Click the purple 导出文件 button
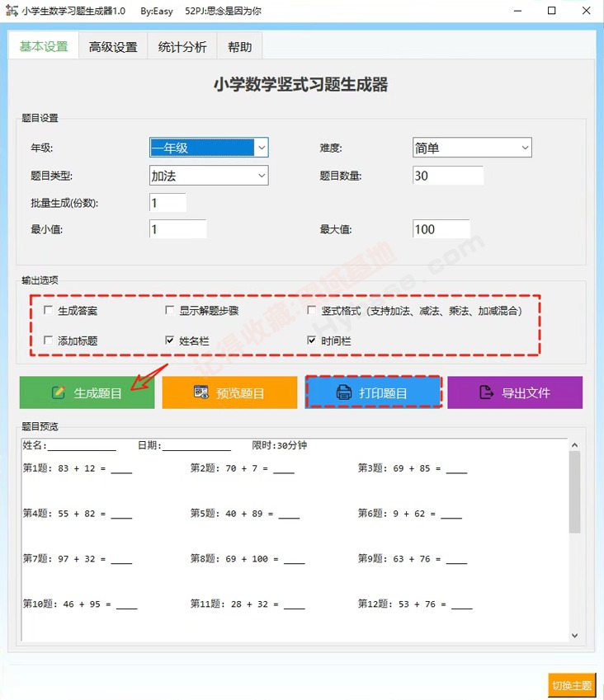The image size is (604, 700). pyautogui.click(x=515, y=392)
